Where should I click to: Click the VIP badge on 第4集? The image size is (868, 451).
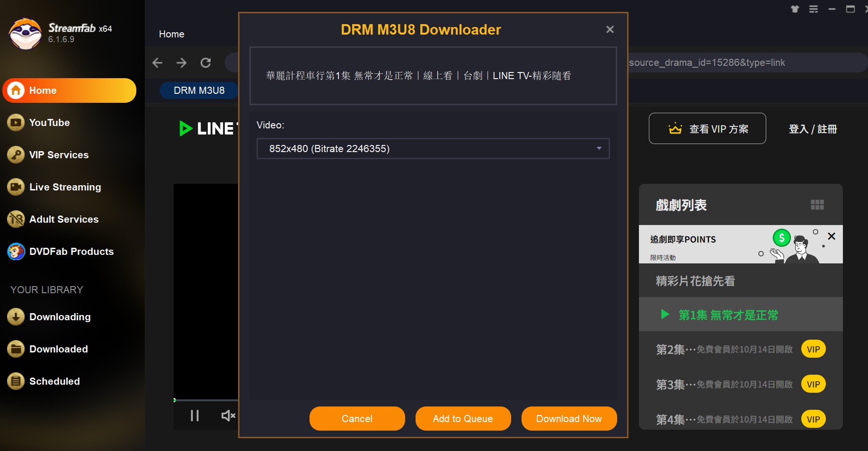[x=813, y=419]
